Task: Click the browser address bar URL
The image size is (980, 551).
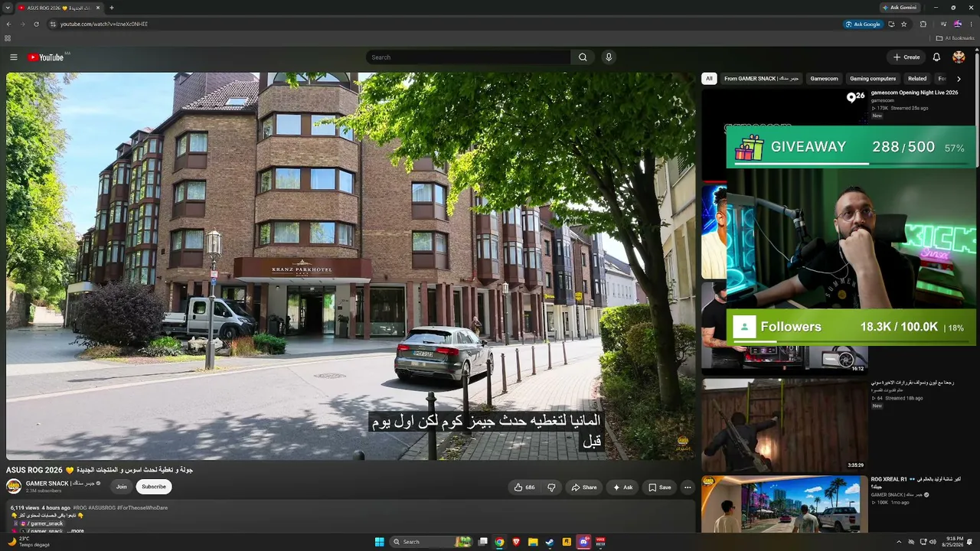Action: pos(104,24)
